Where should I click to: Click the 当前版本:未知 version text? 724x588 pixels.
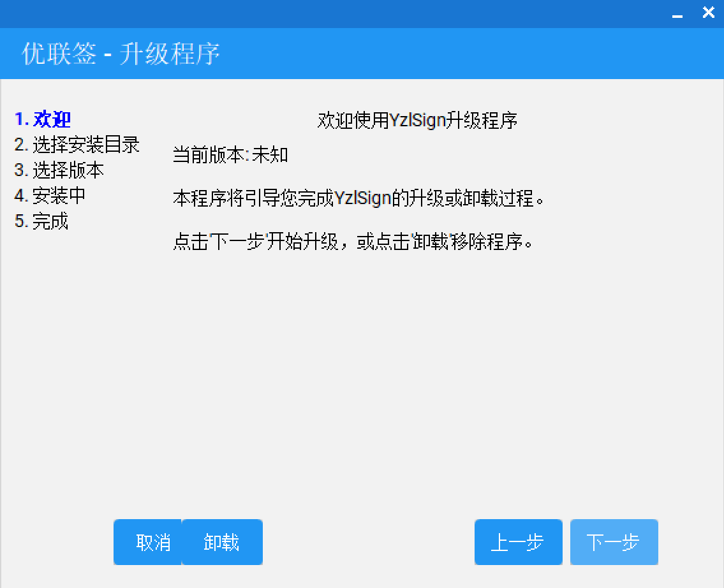[x=230, y=154]
